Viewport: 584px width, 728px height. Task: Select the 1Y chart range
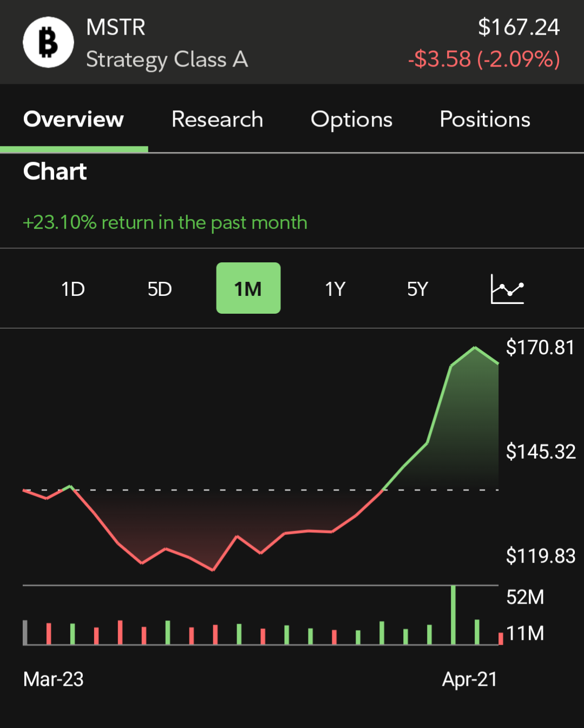coord(335,289)
